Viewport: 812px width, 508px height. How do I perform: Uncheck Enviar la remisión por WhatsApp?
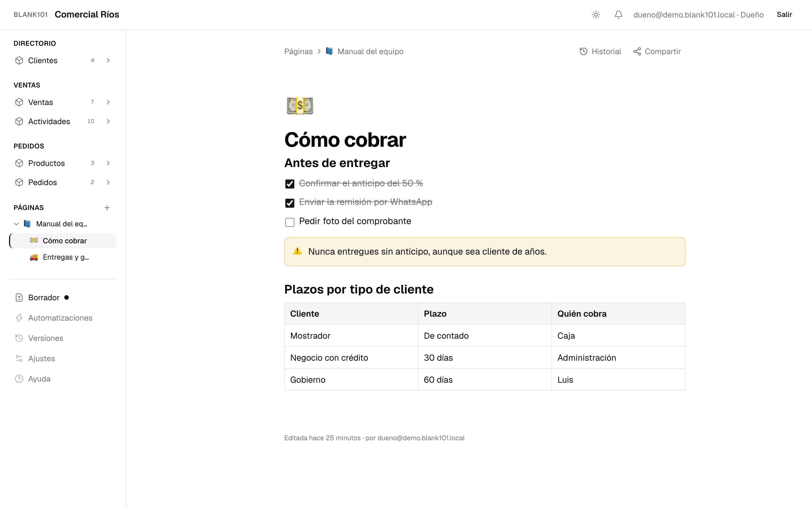(x=290, y=203)
